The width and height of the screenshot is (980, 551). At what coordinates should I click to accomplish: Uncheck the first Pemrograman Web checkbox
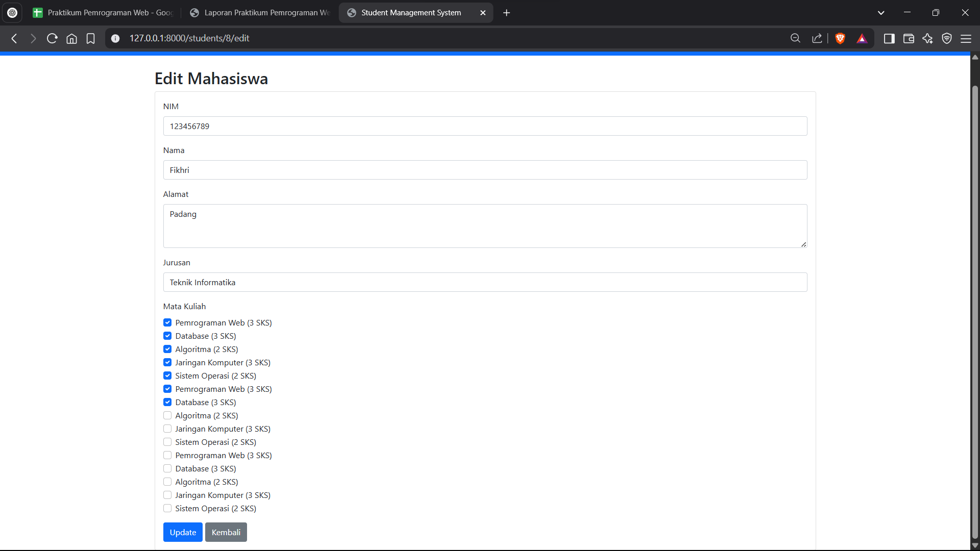pyautogui.click(x=167, y=322)
